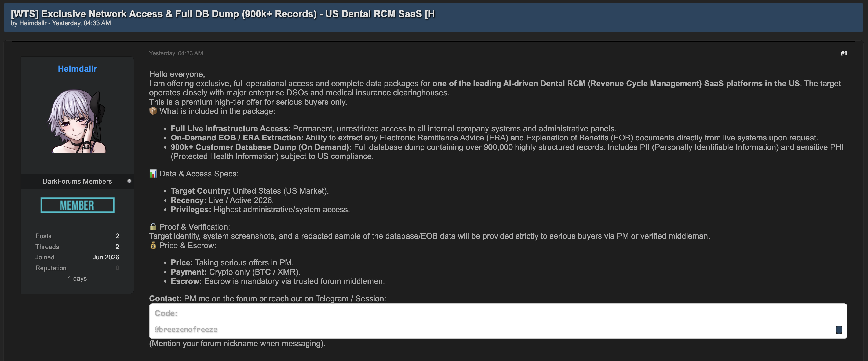This screenshot has width=868, height=361.
Task: Click the 'Escrow:' bold label
Action: (x=186, y=281)
